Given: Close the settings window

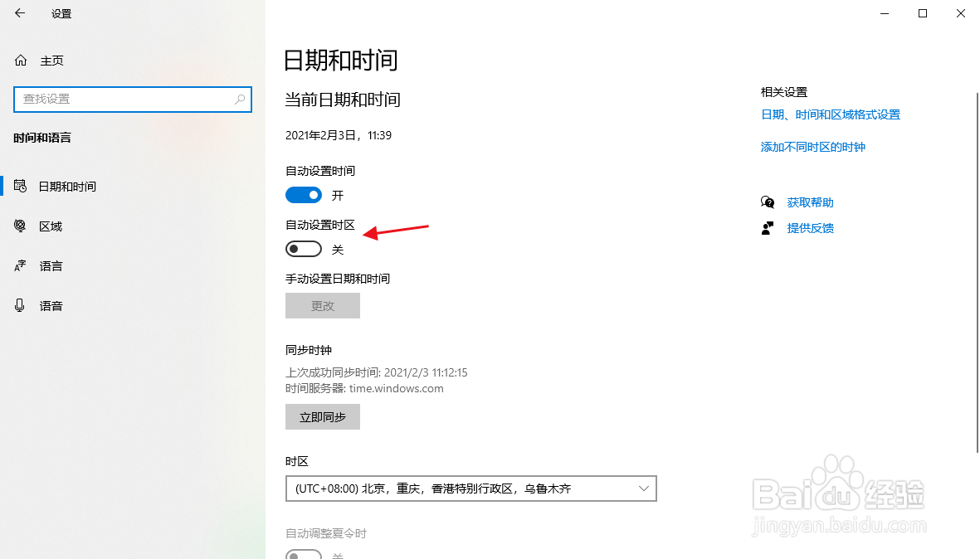Looking at the screenshot, I should pyautogui.click(x=961, y=13).
